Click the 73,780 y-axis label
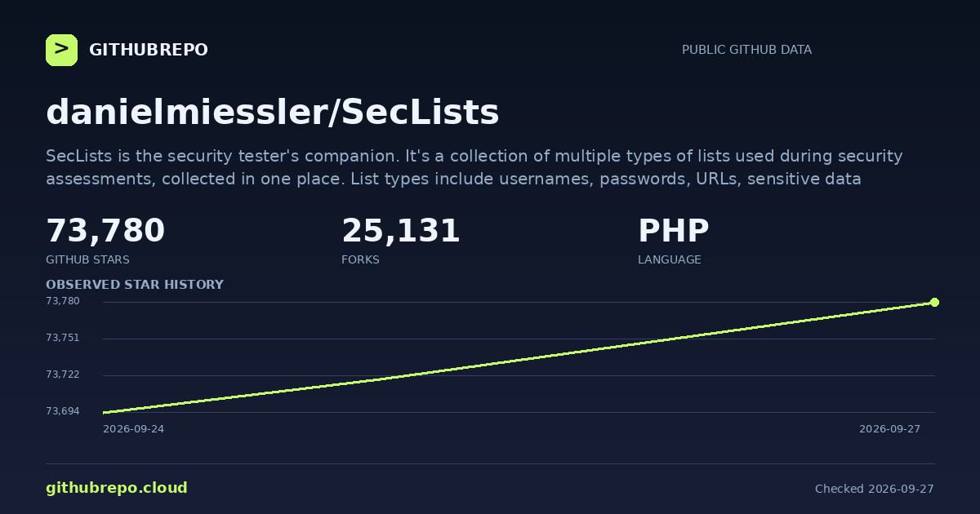The width and height of the screenshot is (980, 514). [x=63, y=301]
